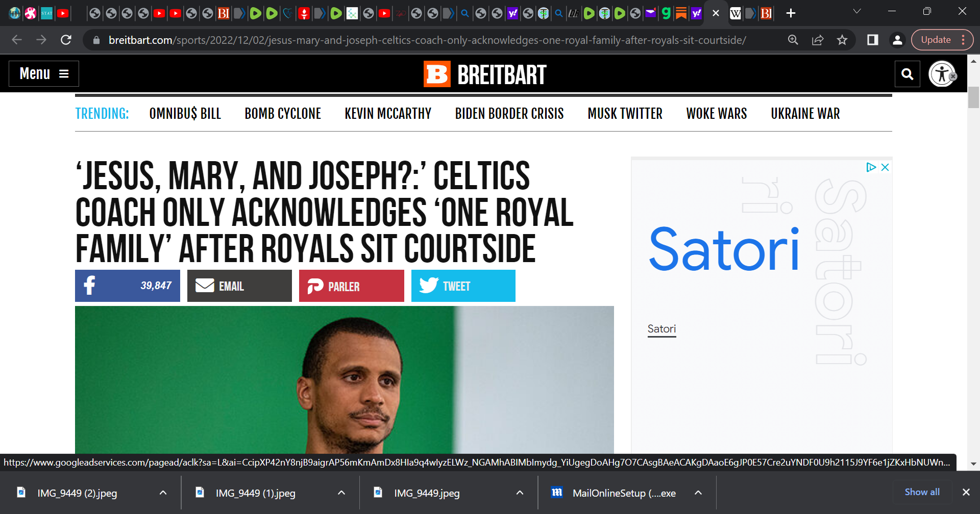The height and width of the screenshot is (514, 980).
Task: Open the zoom magnifier in address bar
Action: [793, 40]
